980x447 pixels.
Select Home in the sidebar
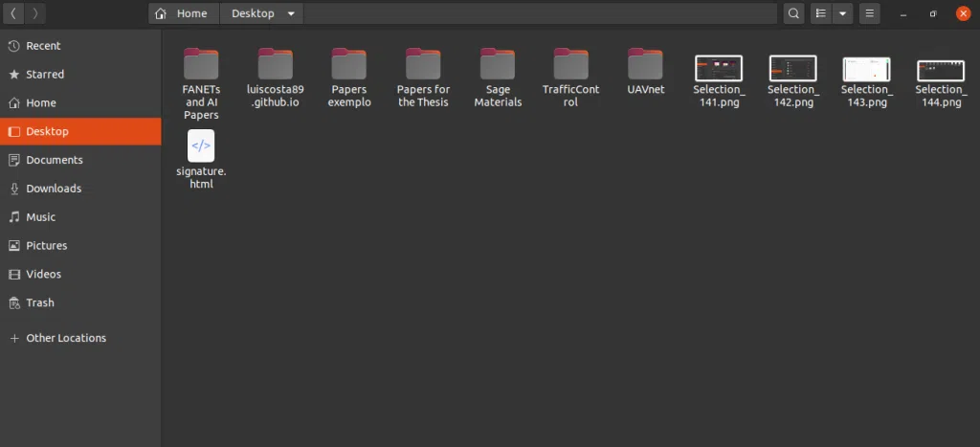(x=80, y=102)
